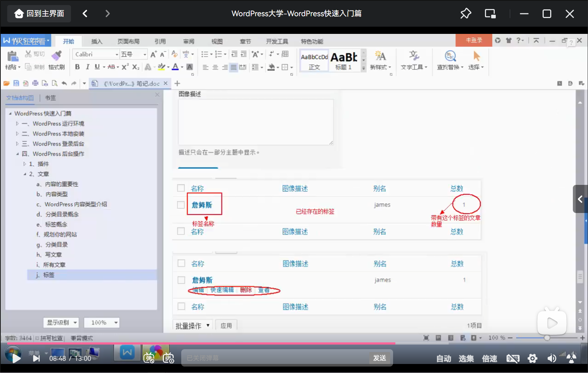Switch to the 页面布局 ribbon tab
Screen dimensions: 588x373
coord(128,41)
